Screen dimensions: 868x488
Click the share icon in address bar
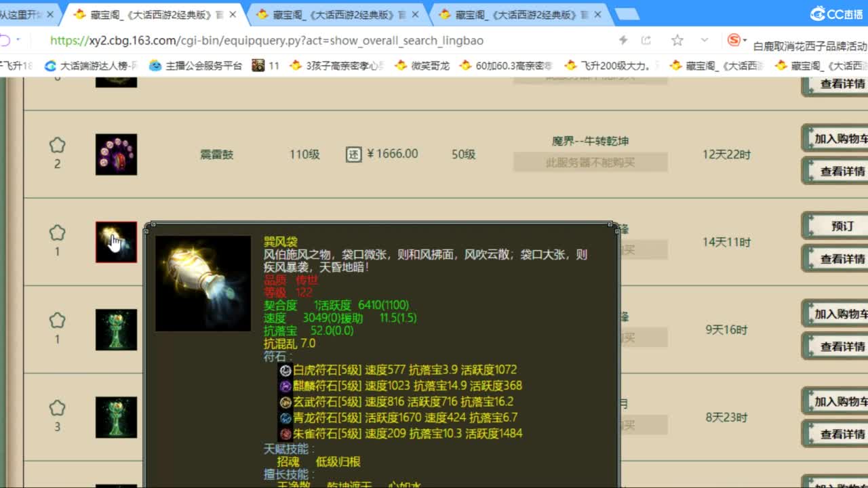[x=646, y=41]
